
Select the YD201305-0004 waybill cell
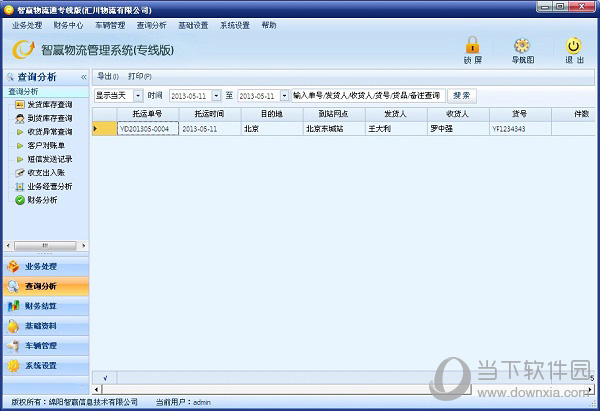coord(148,129)
